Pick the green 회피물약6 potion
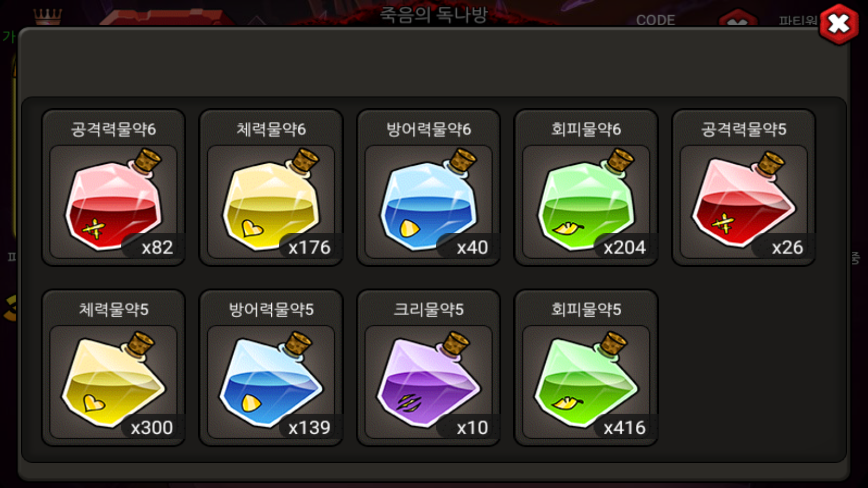Viewport: 868px width, 488px height. click(586, 201)
